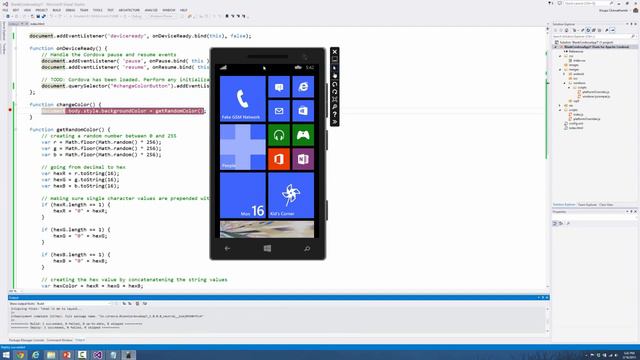Rotate emulator left using the toolbar arrow
The height and width of the screenshot is (360, 640).
click(x=335, y=84)
